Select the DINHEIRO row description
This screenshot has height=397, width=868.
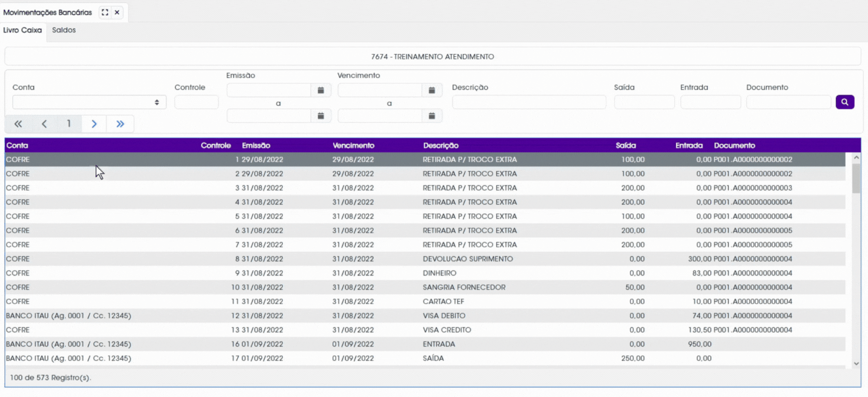tap(439, 273)
